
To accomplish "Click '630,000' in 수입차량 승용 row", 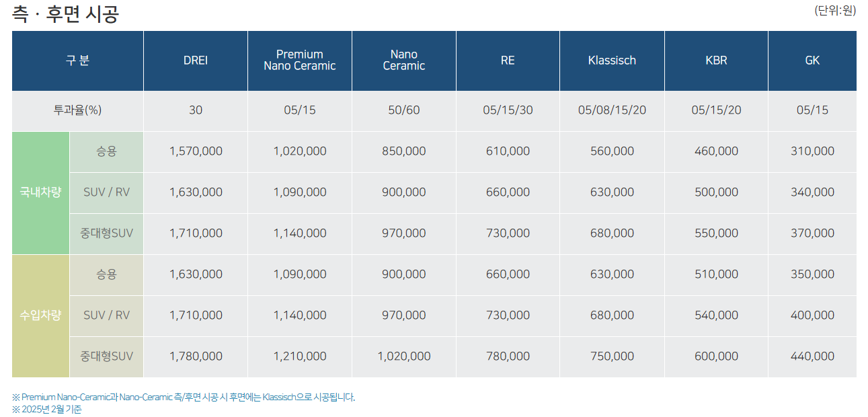I will coord(612,274).
